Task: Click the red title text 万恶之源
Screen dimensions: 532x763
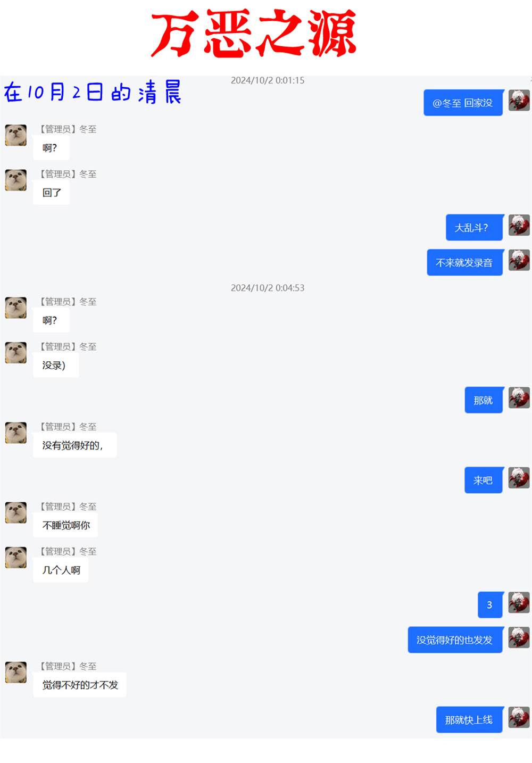Action: click(254, 34)
